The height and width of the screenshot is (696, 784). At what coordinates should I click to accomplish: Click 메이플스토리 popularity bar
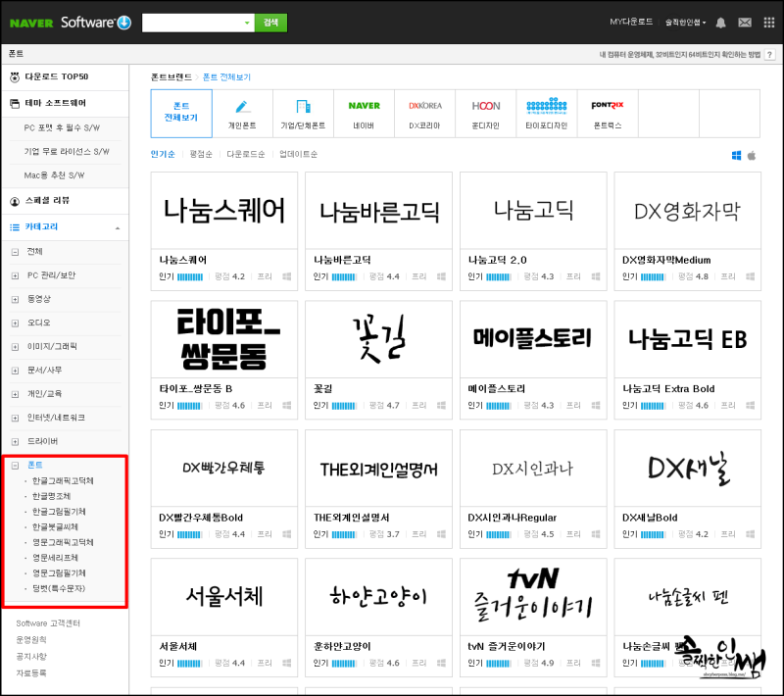coord(499,406)
